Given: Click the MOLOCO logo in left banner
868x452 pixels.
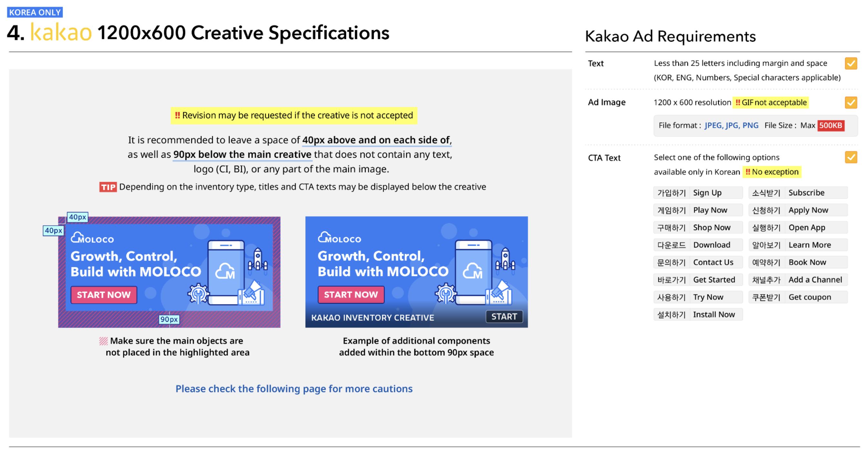Looking at the screenshot, I should (x=92, y=238).
